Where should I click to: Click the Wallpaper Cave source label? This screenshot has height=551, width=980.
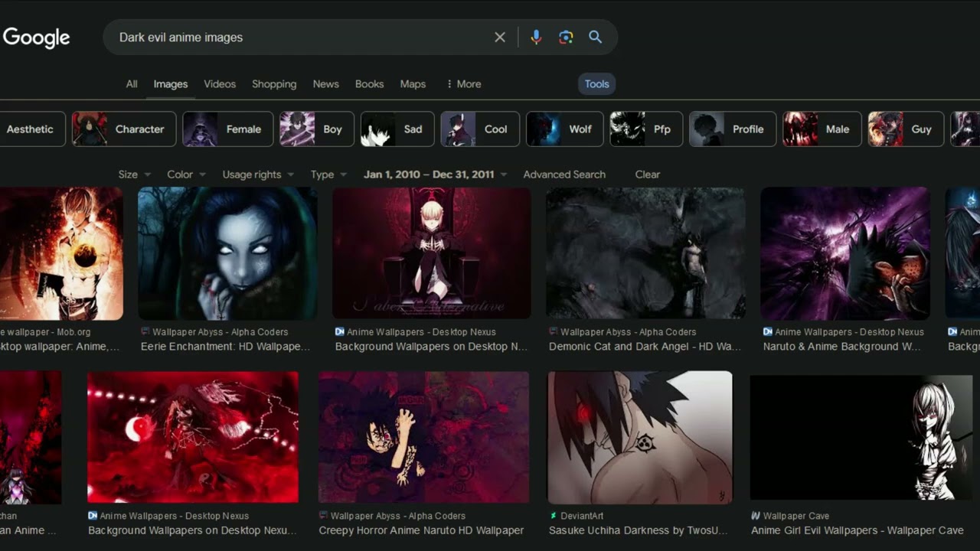[796, 517]
